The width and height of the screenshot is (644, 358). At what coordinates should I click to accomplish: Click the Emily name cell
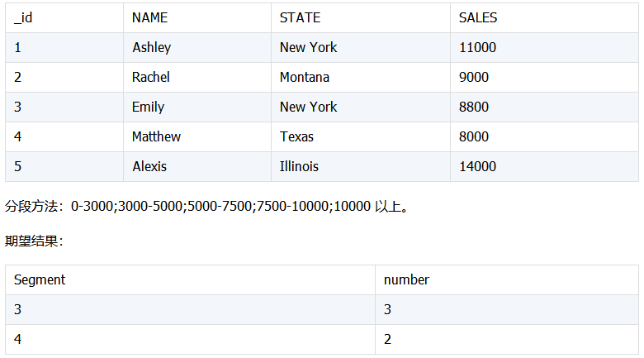pos(149,107)
